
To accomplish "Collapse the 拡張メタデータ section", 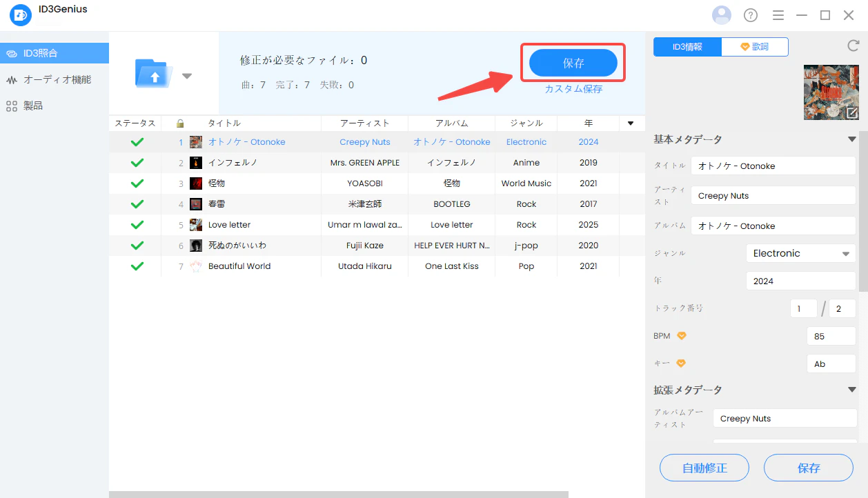I will tap(852, 390).
